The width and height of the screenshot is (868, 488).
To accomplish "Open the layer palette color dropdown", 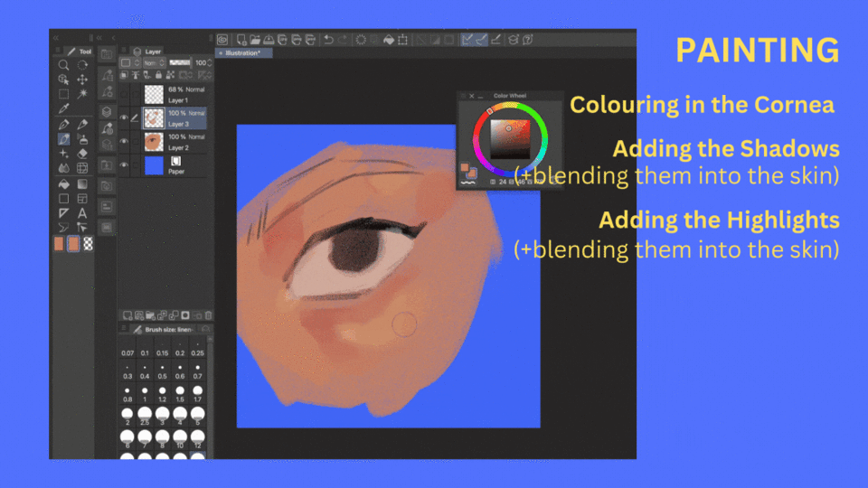I will point(130,63).
